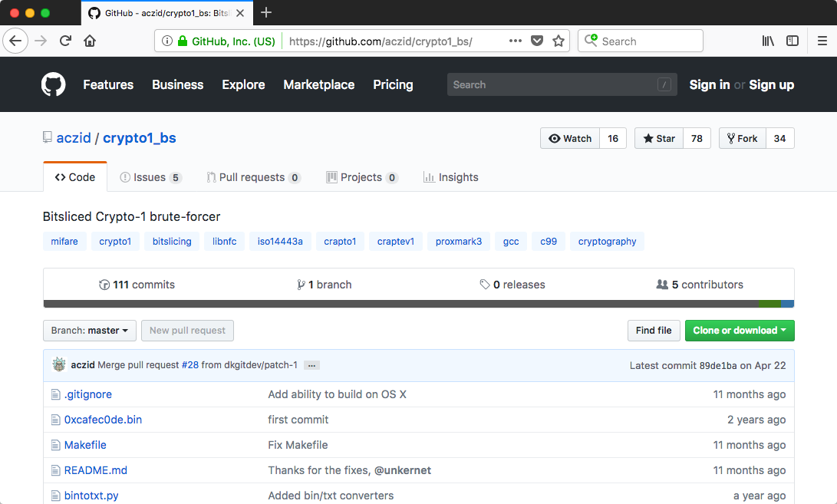The image size is (837, 504).
Task: Open the Firefox hamburger menu
Action: click(x=822, y=41)
